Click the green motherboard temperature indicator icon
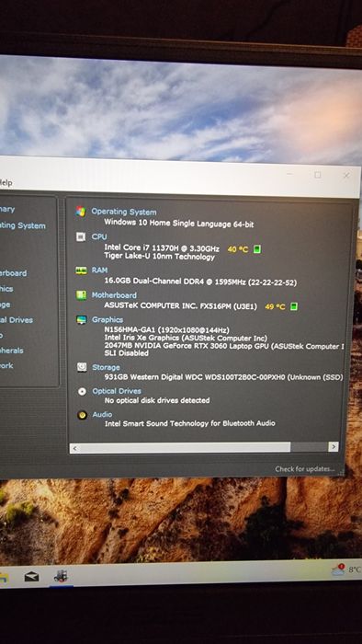362x644 pixels. coord(294,306)
